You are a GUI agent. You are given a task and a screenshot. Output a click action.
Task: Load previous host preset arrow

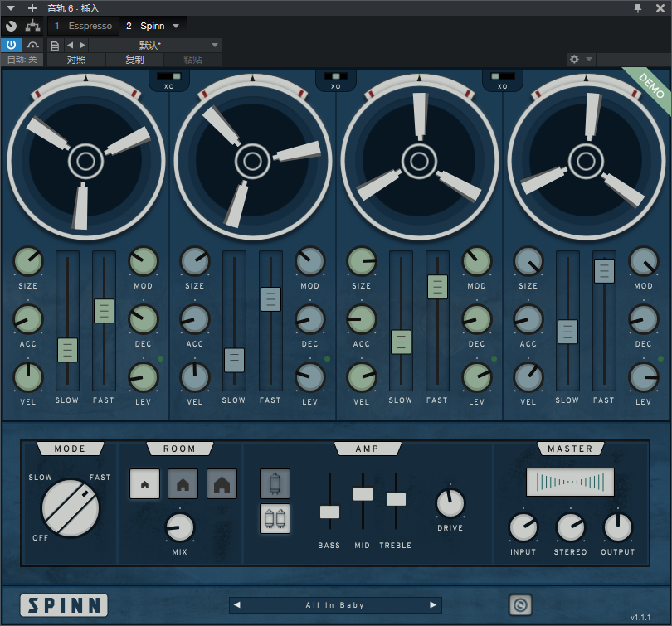(71, 45)
